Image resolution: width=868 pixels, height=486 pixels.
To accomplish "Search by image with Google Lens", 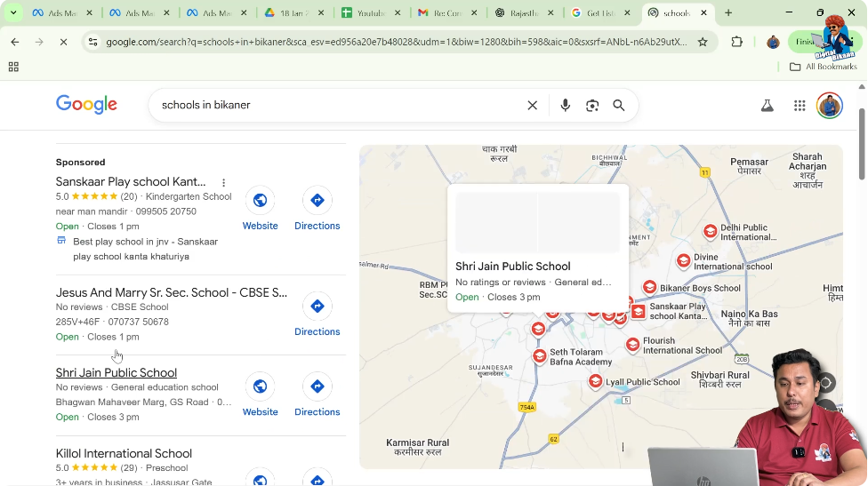I will click(592, 105).
